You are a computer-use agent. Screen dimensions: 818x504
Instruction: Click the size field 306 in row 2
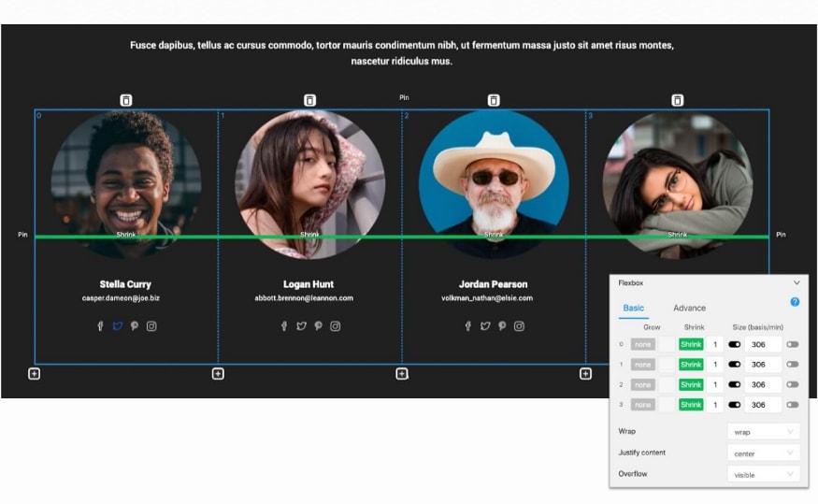763,384
